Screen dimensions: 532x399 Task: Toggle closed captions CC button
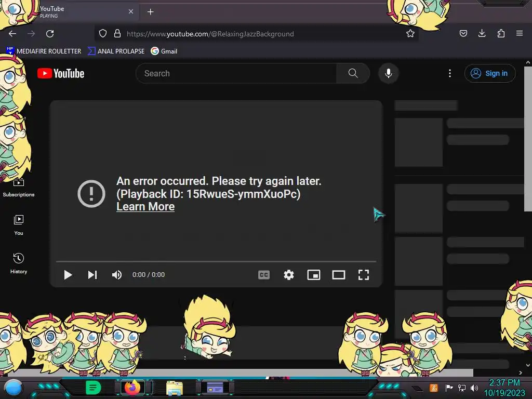(x=264, y=275)
